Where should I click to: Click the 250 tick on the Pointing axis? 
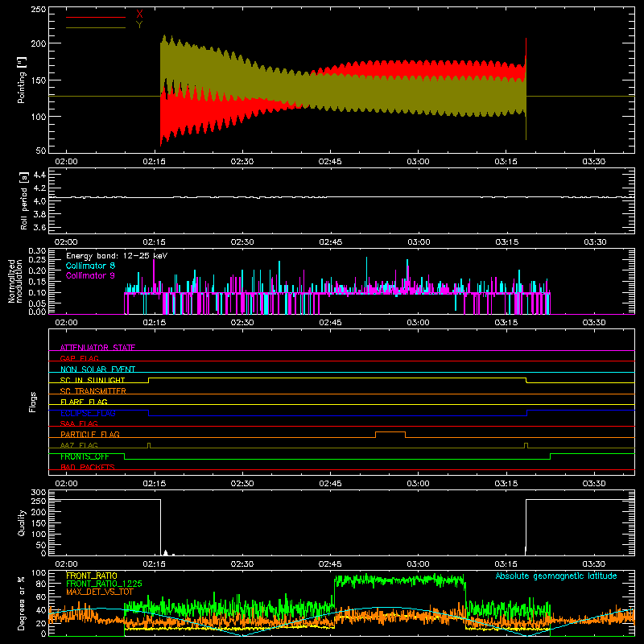pyautogui.click(x=38, y=10)
